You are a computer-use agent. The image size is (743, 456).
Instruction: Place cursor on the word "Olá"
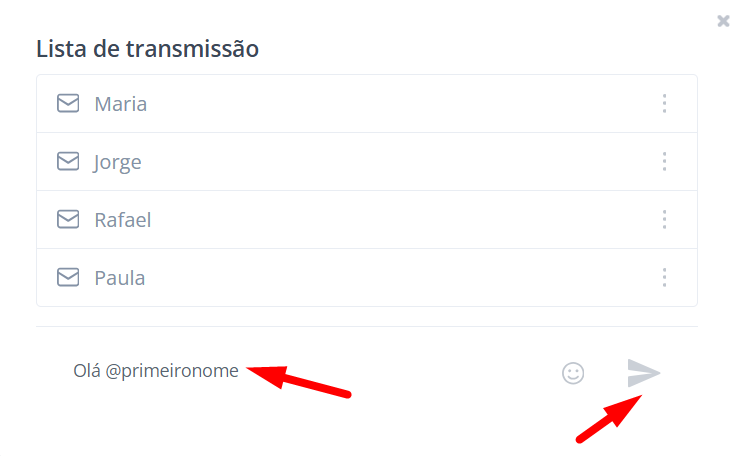[x=87, y=371]
